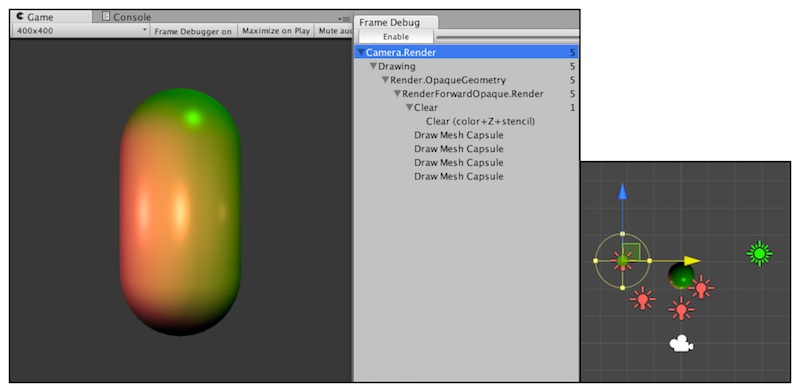
Task: Click the Unity logo on Game tab
Action: 19,17
